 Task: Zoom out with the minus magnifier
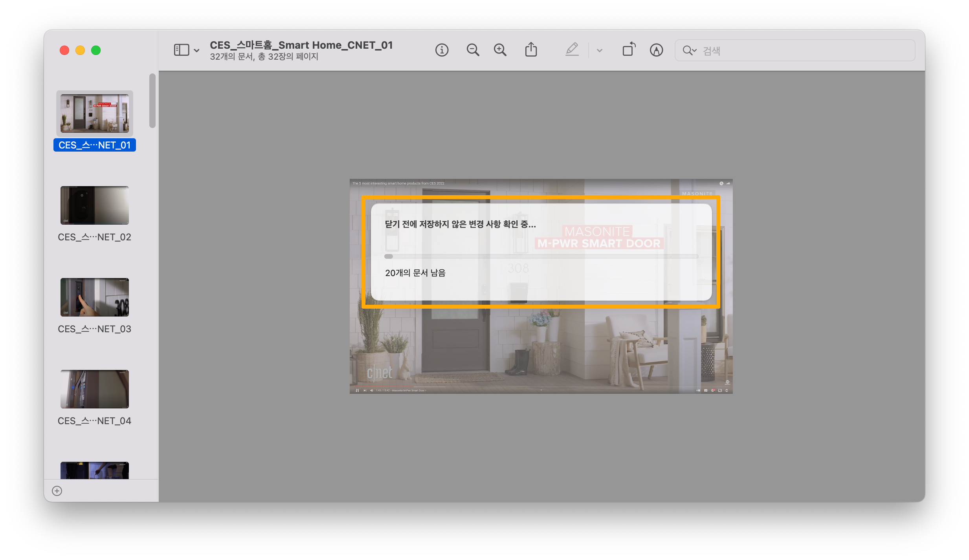[x=473, y=50]
